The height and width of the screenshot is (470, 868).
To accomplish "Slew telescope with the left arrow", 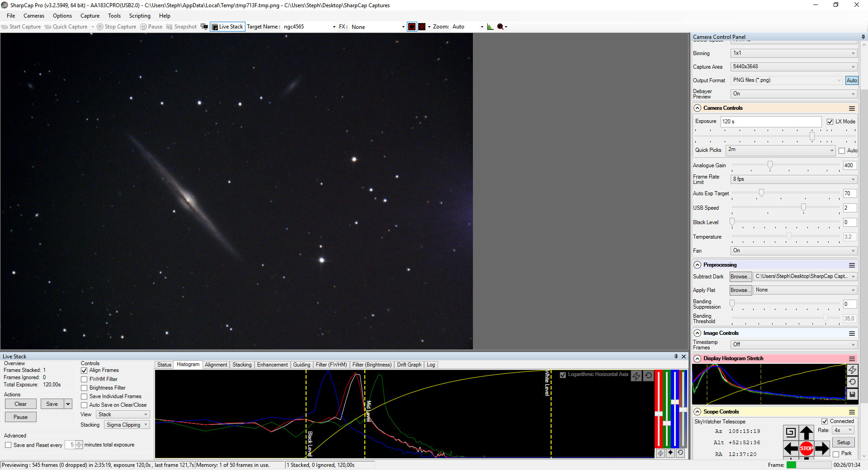I will (791, 448).
